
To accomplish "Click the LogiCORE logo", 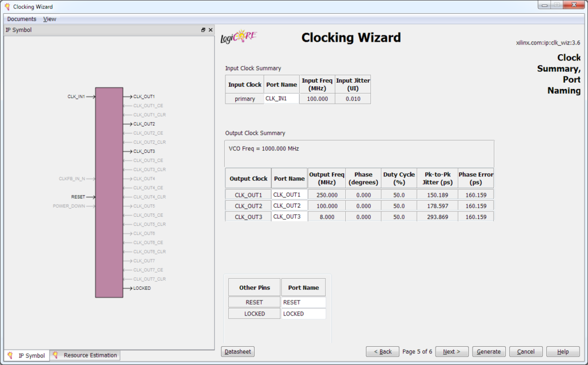I will point(238,38).
